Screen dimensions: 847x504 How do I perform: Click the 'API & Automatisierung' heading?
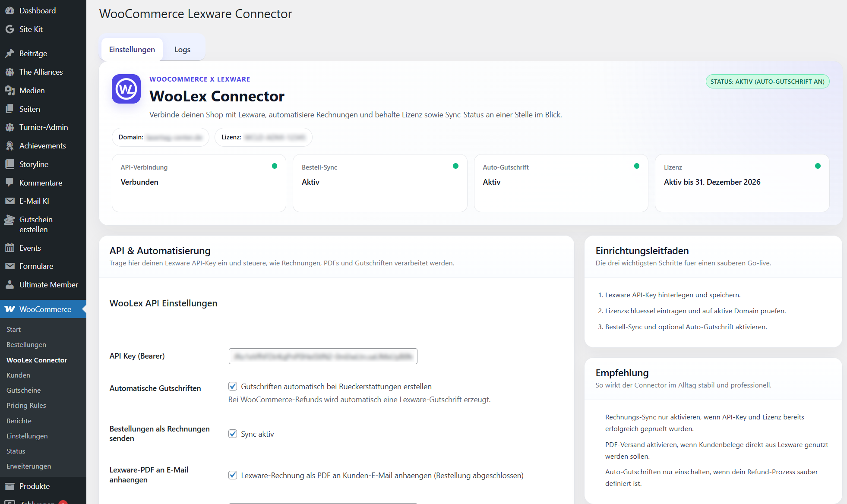pyautogui.click(x=160, y=251)
